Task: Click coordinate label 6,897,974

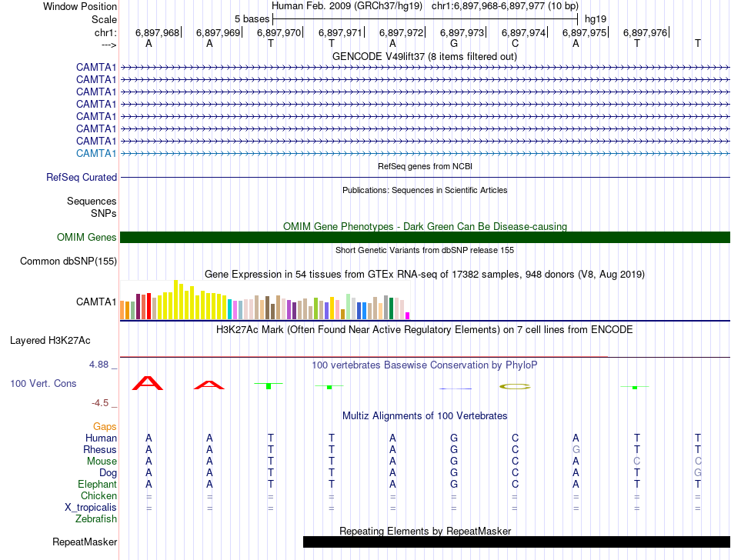Action: coord(523,32)
